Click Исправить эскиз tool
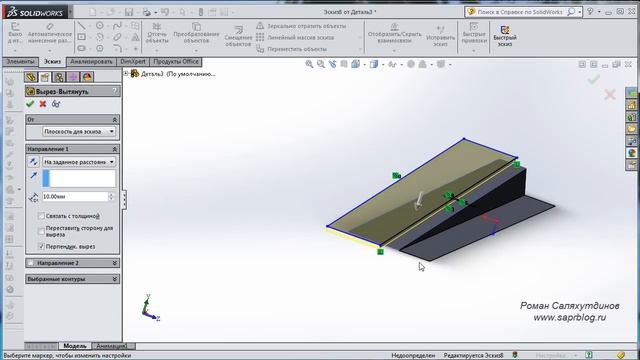Screen dimensions: 640x360 point(440,36)
